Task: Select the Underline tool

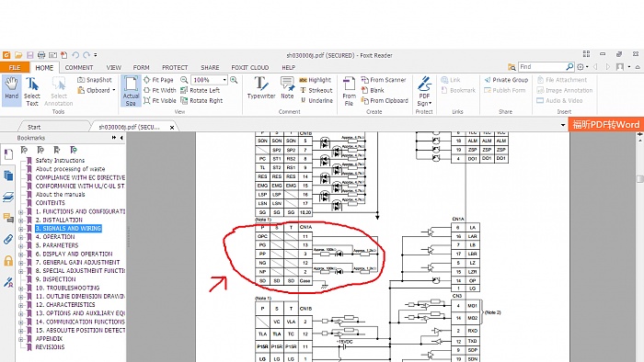Action: pyautogui.click(x=316, y=100)
